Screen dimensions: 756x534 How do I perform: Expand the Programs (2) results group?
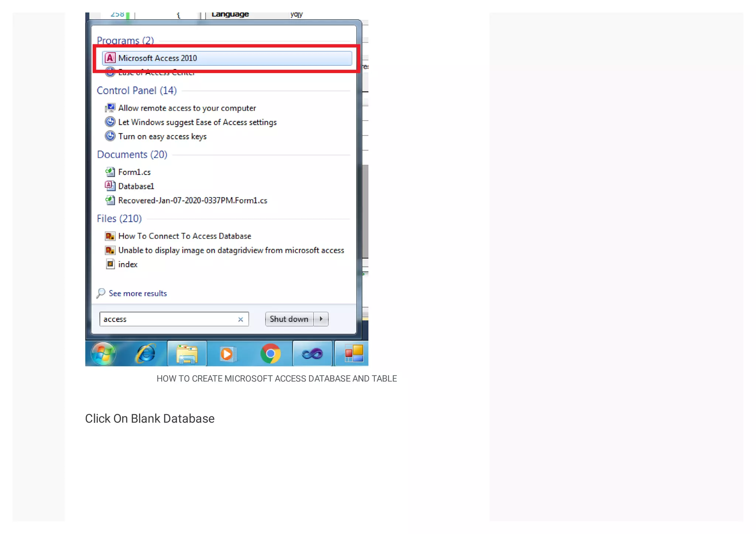point(125,40)
